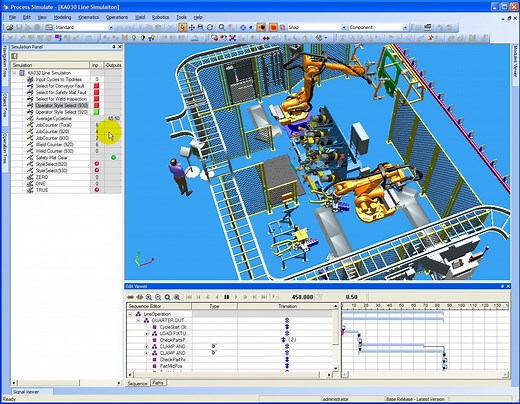Click the Sequence Editor vertical scrollbar
Screen dimensions: 520x404
[x=336, y=337]
